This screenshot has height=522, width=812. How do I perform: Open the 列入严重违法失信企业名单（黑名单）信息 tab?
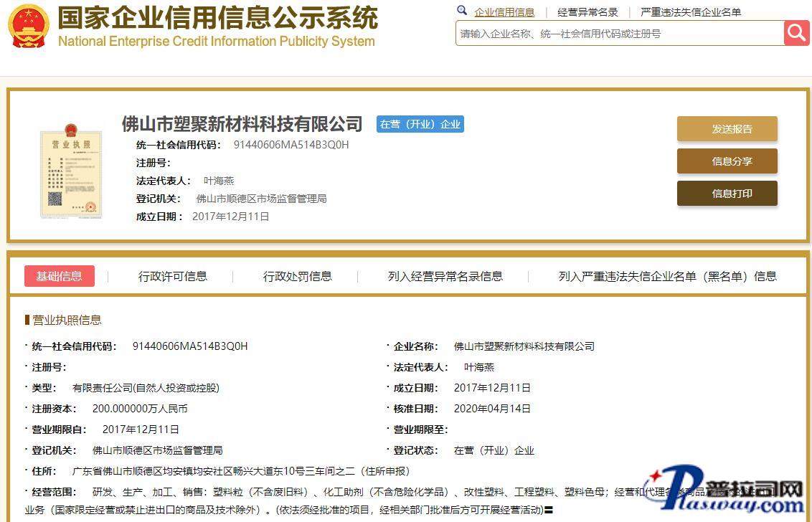coord(667,276)
